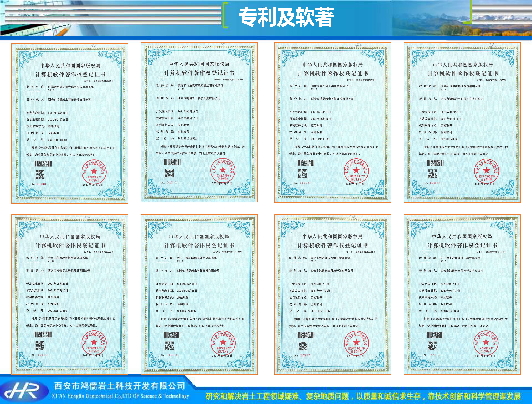Image resolution: width=532 pixels, height=404 pixels.
Task: Click registration number 2021SR1705351
Action: (450, 139)
